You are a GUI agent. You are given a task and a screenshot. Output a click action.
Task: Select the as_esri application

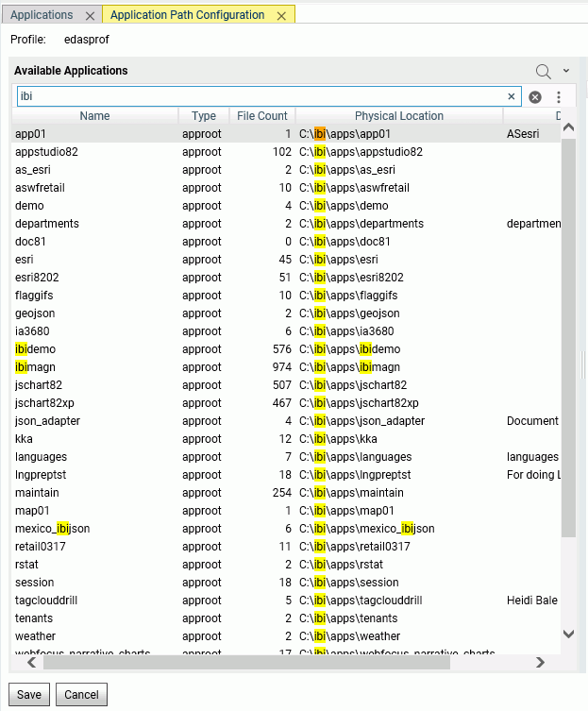33,170
